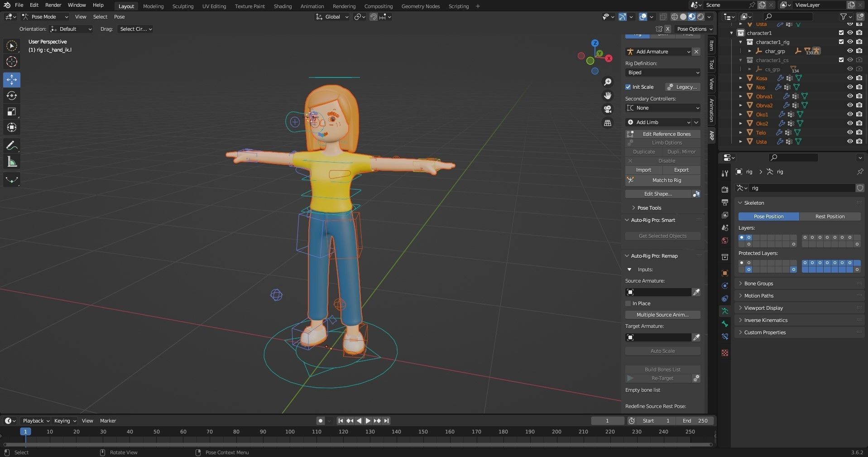The width and height of the screenshot is (868, 457).
Task: Expand the Bone Groups panel
Action: coord(758,284)
